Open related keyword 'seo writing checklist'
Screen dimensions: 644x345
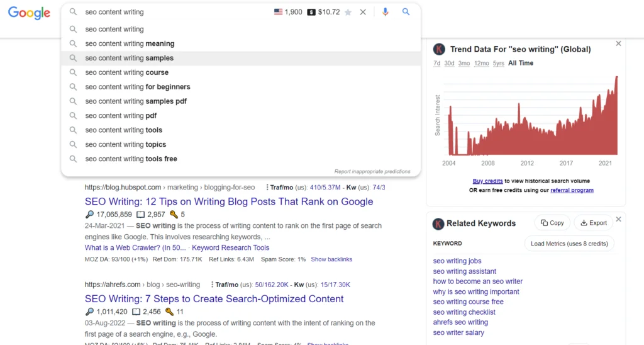pos(464,312)
